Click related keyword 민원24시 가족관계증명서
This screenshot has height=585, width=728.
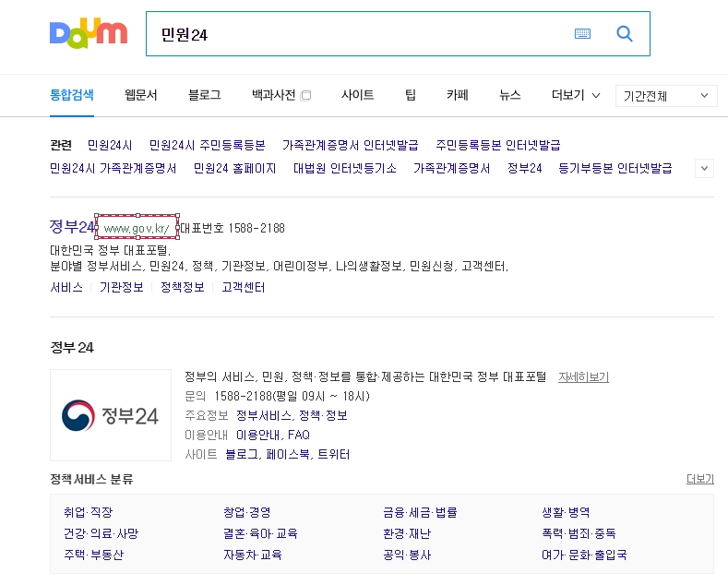tap(113, 168)
